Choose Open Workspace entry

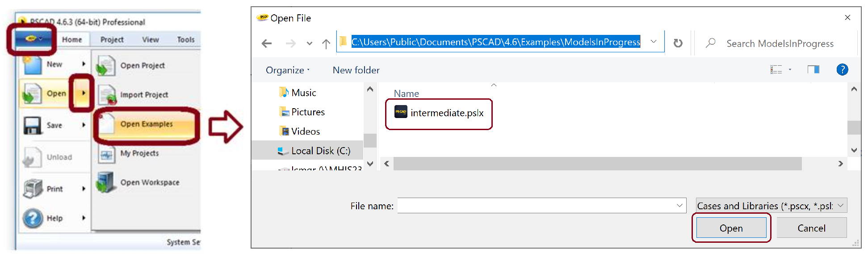[150, 182]
